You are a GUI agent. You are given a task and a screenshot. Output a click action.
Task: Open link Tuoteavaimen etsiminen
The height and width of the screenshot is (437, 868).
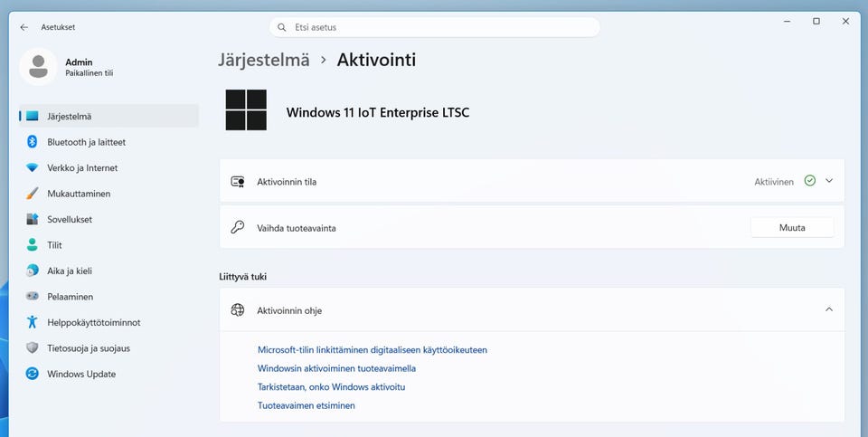tap(307, 405)
